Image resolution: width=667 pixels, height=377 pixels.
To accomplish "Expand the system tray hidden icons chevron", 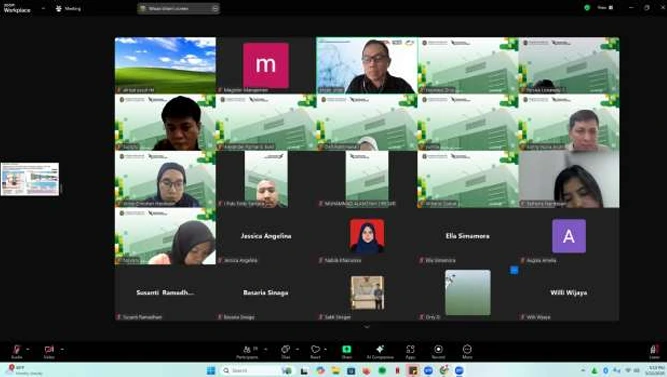I will pos(583,371).
